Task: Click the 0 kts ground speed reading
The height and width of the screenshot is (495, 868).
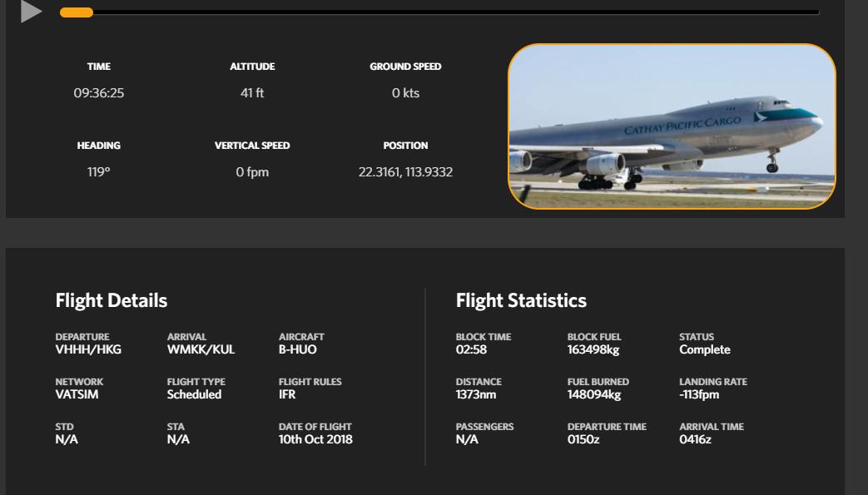Action: 405,93
